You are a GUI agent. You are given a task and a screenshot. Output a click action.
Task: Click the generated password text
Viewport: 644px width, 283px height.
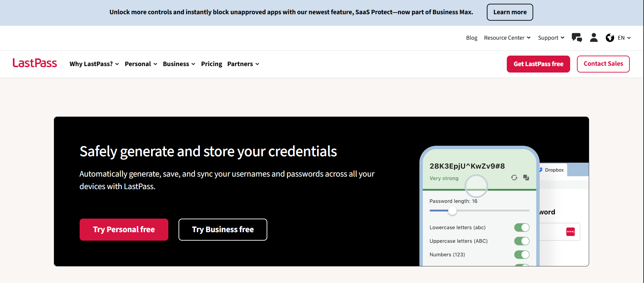[x=467, y=166]
